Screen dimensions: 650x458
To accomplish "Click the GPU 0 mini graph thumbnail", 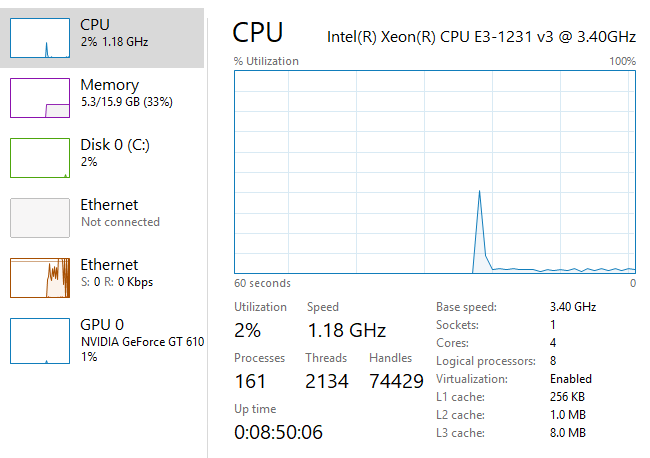I will (40, 340).
